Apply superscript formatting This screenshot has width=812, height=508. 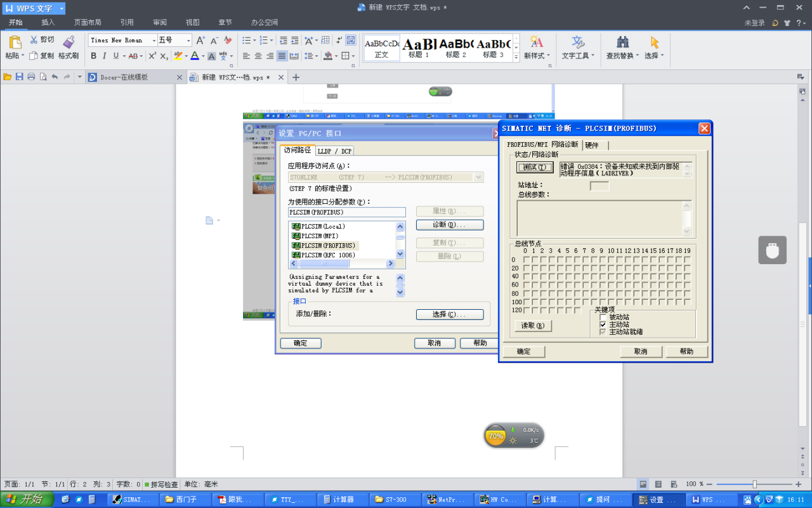pyautogui.click(x=152, y=56)
